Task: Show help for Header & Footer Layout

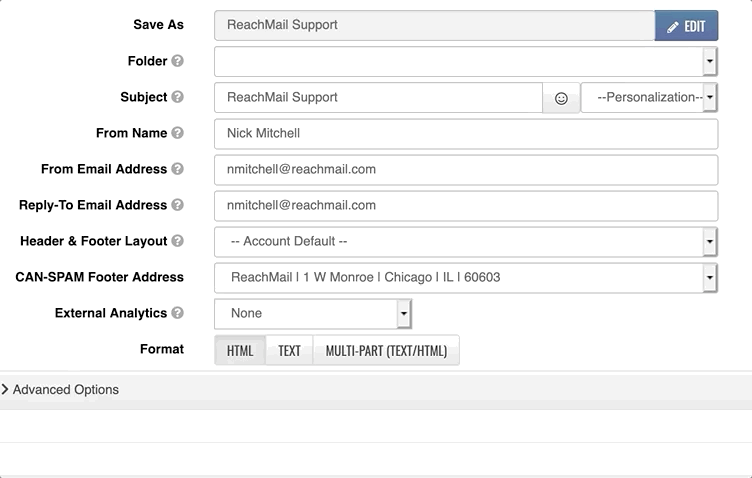Action: (177, 241)
